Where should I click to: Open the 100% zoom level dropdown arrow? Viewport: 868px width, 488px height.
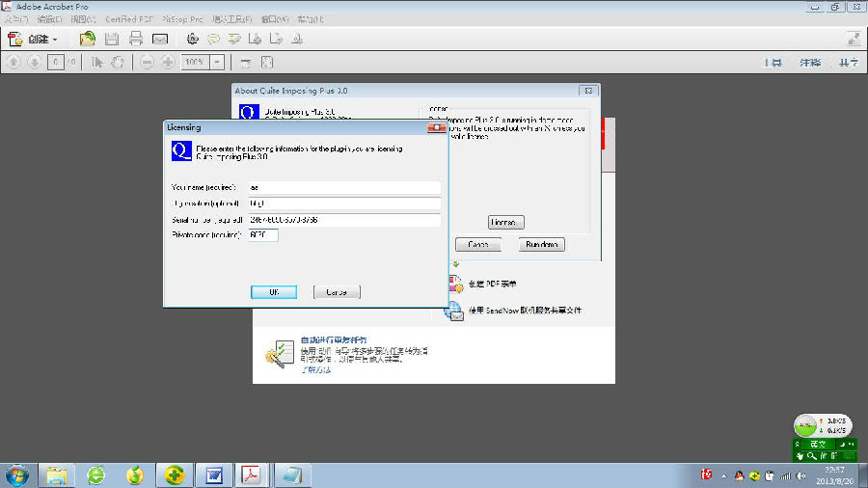(x=217, y=63)
